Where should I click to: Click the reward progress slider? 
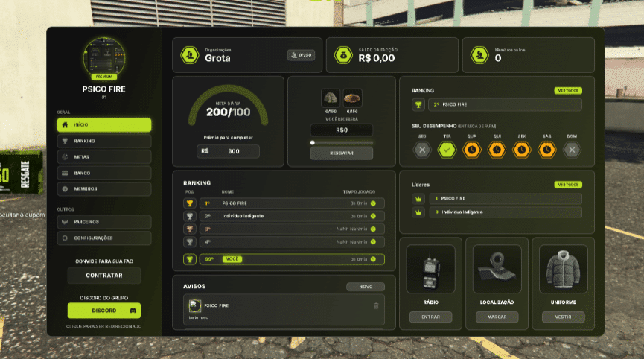[x=342, y=142]
